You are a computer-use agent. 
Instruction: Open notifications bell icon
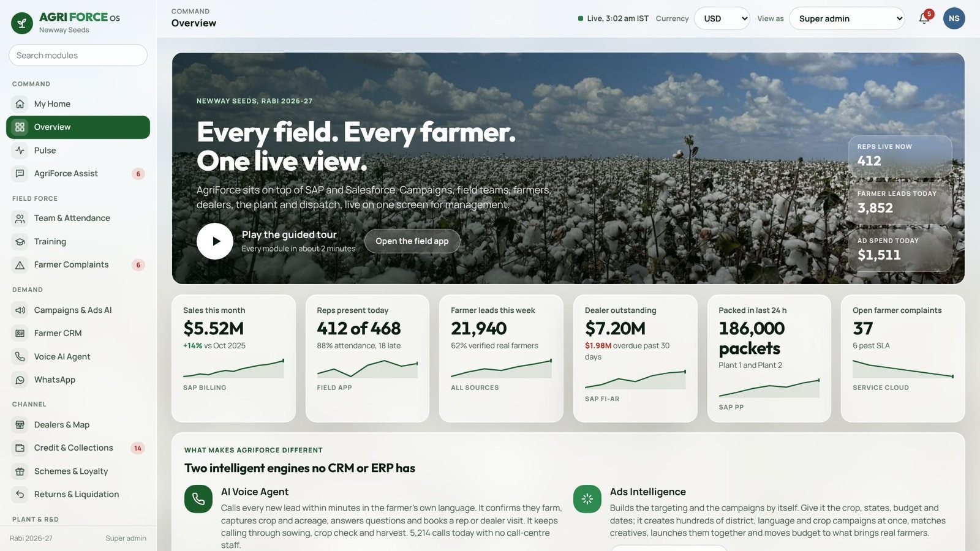(924, 18)
